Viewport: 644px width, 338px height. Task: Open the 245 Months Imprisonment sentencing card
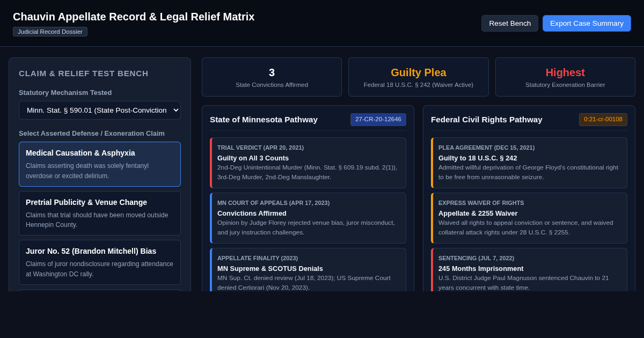pyautogui.click(x=529, y=270)
